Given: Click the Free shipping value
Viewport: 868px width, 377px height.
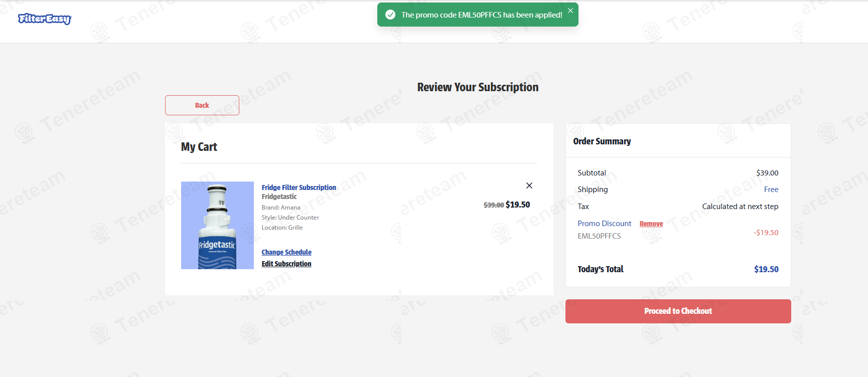Looking at the screenshot, I should pos(771,190).
